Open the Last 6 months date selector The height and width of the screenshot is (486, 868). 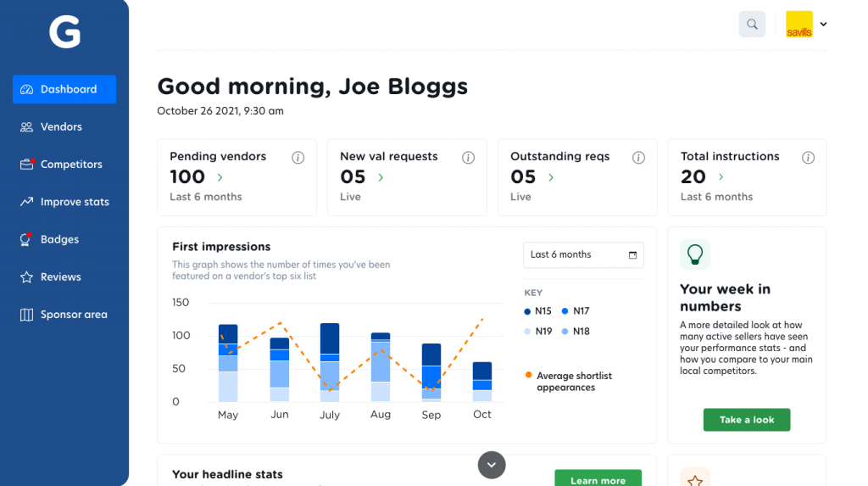tap(583, 255)
